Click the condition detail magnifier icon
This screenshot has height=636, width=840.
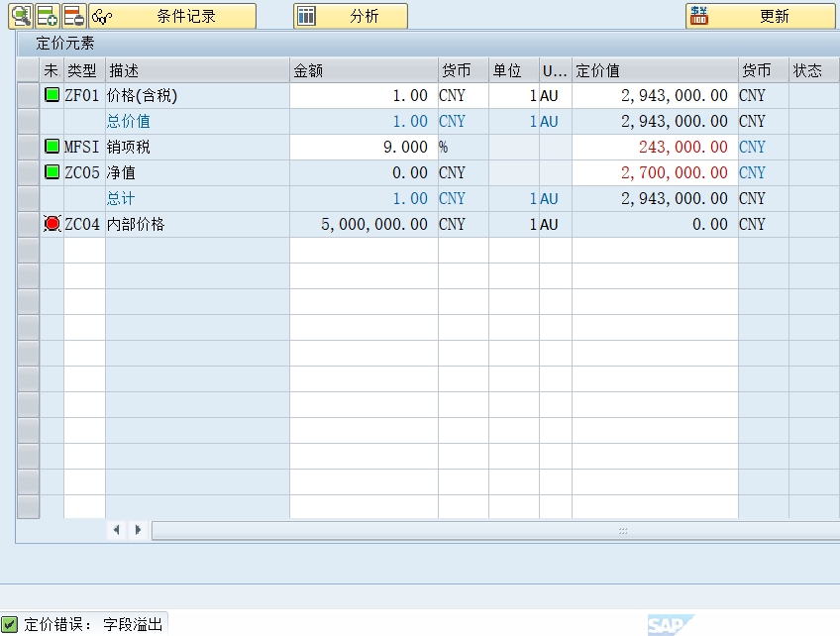(21, 16)
